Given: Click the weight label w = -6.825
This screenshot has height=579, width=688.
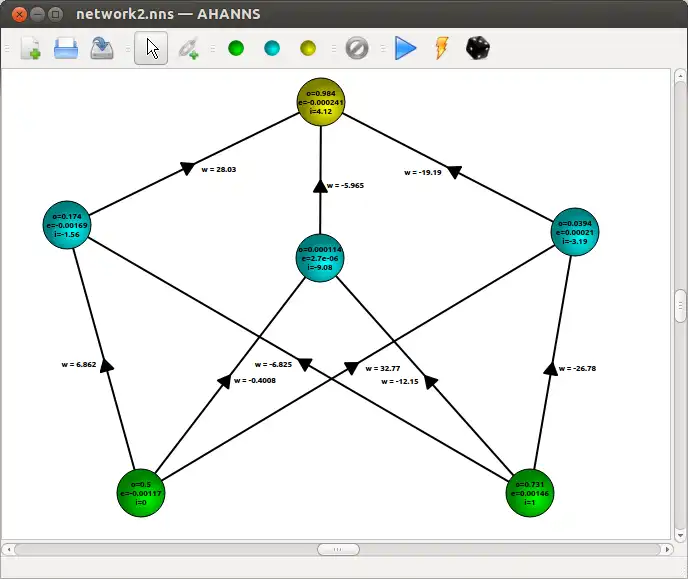Looking at the screenshot, I should 273,365.
